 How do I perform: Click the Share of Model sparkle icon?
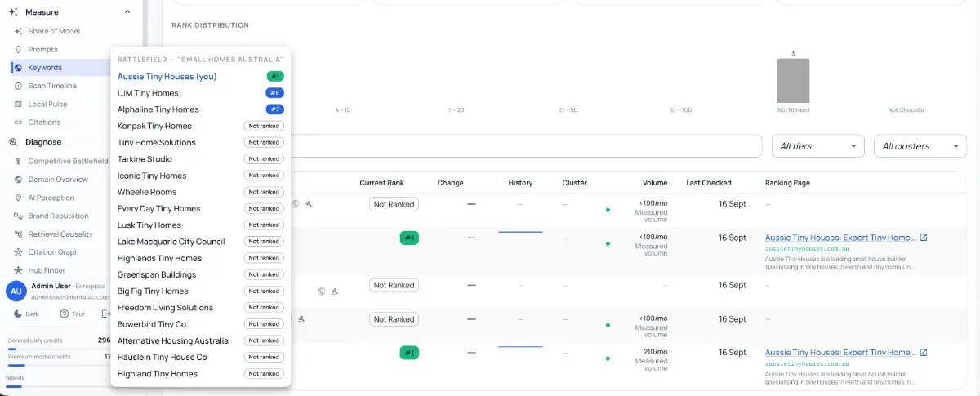pos(18,31)
